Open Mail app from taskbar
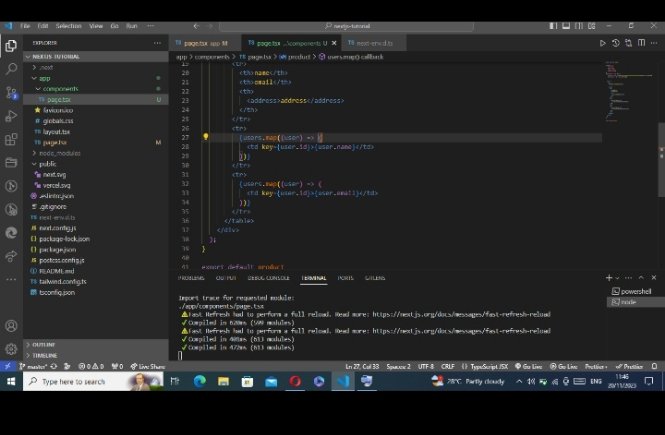Image resolution: width=665 pixels, height=435 pixels. tap(271, 382)
